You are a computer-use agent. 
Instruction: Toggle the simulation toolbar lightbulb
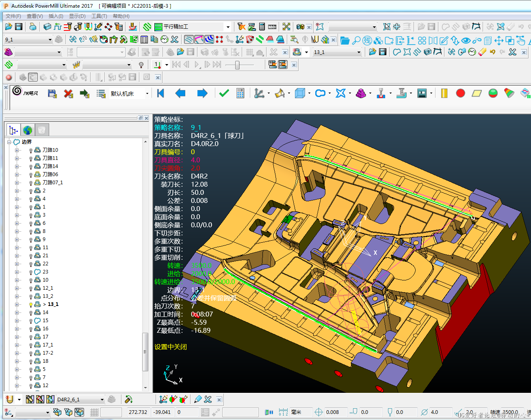[141, 65]
